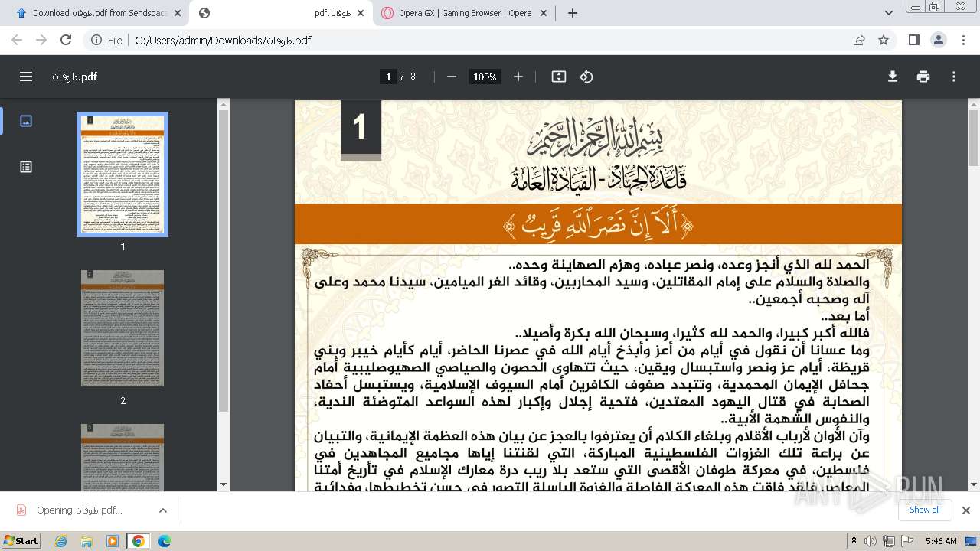Open the tab search dropdown

pyautogui.click(x=889, y=13)
